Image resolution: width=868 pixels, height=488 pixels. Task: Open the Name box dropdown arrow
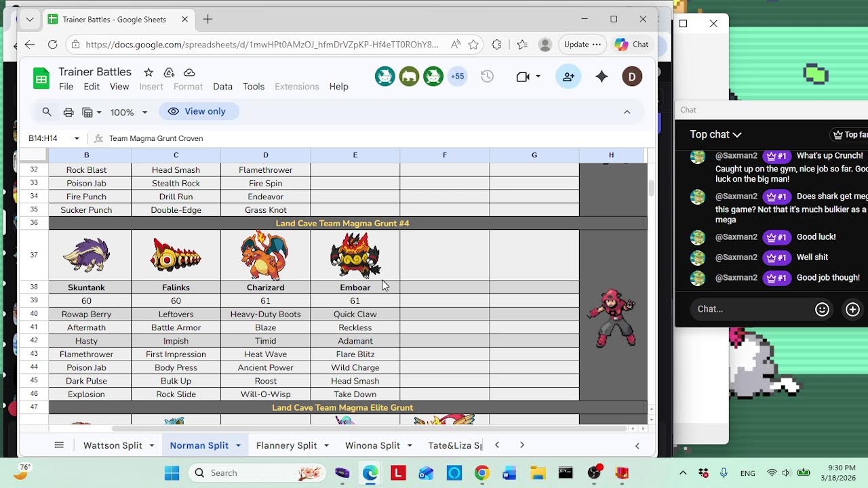(x=77, y=138)
